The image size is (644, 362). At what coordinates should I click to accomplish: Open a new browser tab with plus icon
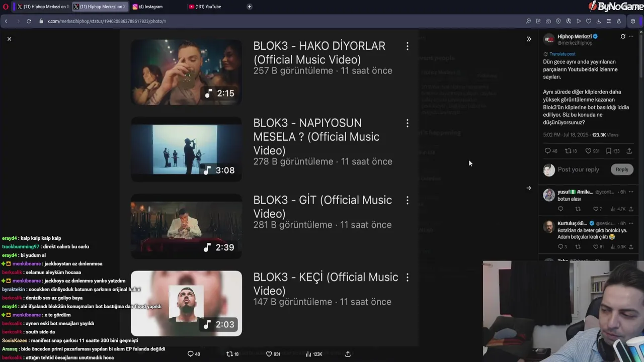(x=250, y=7)
